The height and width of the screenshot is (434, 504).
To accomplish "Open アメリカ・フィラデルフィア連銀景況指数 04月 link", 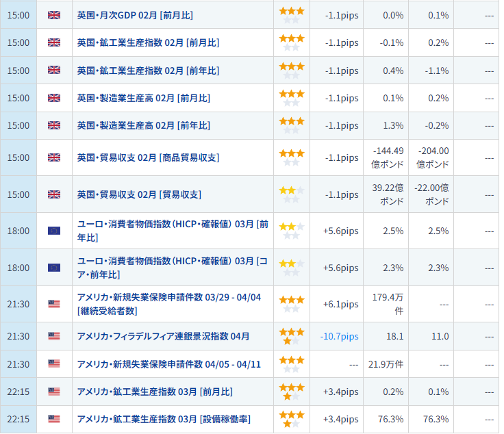I will coord(163,336).
